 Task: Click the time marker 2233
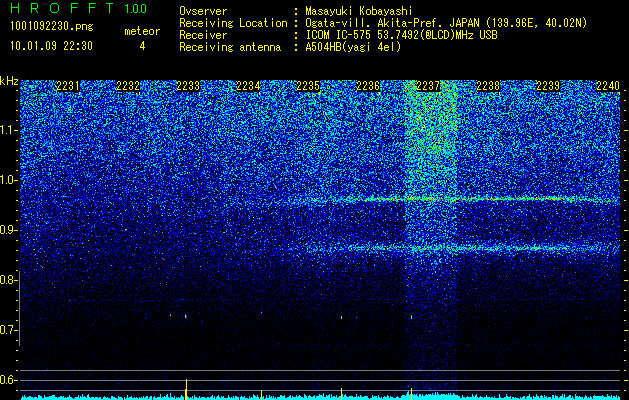(188, 86)
